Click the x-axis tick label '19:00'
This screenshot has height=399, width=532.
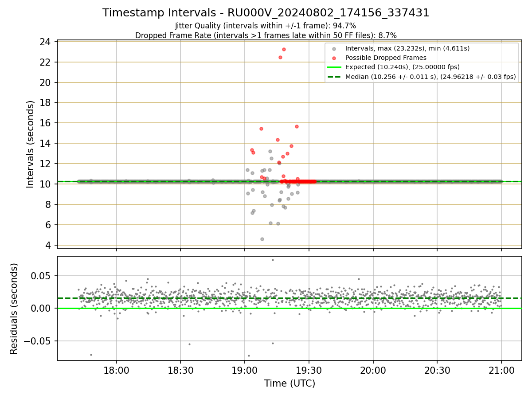(245, 371)
